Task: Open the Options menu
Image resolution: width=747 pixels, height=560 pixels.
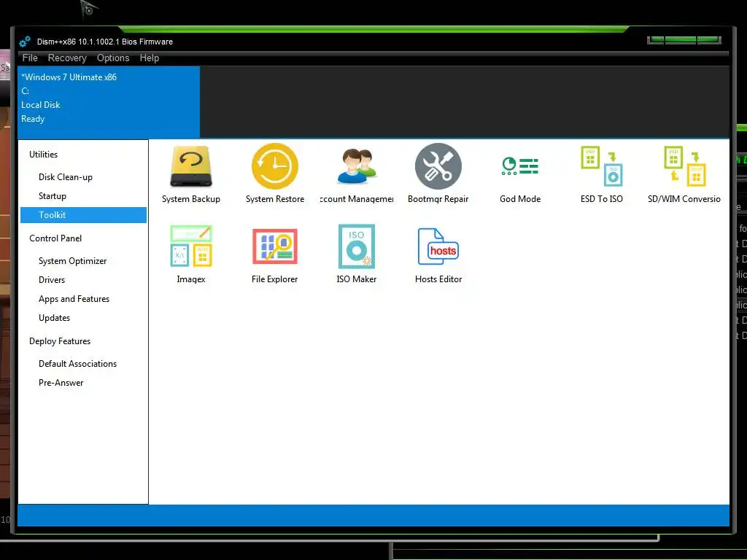Action: click(x=113, y=58)
